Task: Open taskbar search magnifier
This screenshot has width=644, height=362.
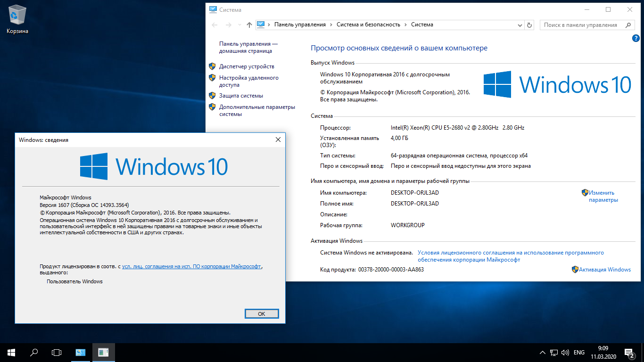Action: coord(34,352)
